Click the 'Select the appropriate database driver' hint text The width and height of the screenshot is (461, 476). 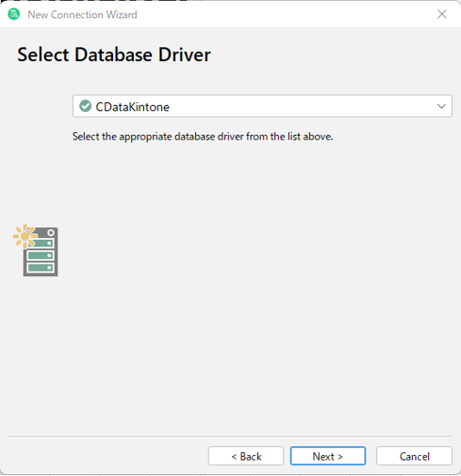click(x=202, y=137)
